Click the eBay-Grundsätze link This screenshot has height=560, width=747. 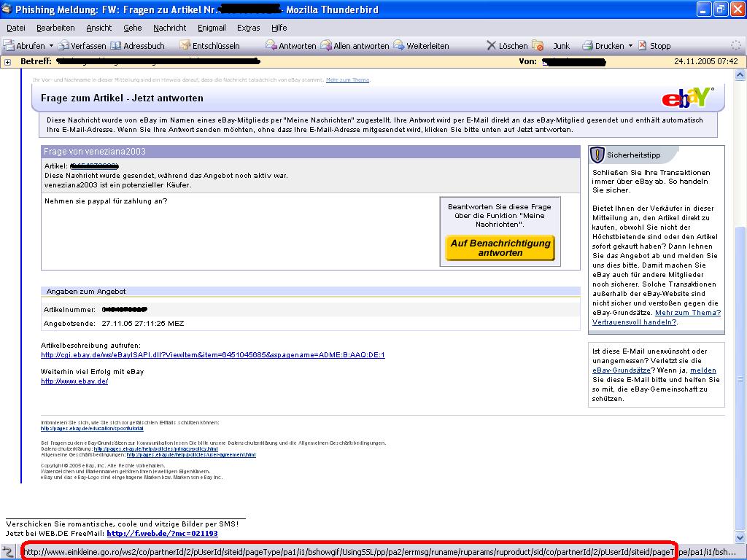[622, 370]
